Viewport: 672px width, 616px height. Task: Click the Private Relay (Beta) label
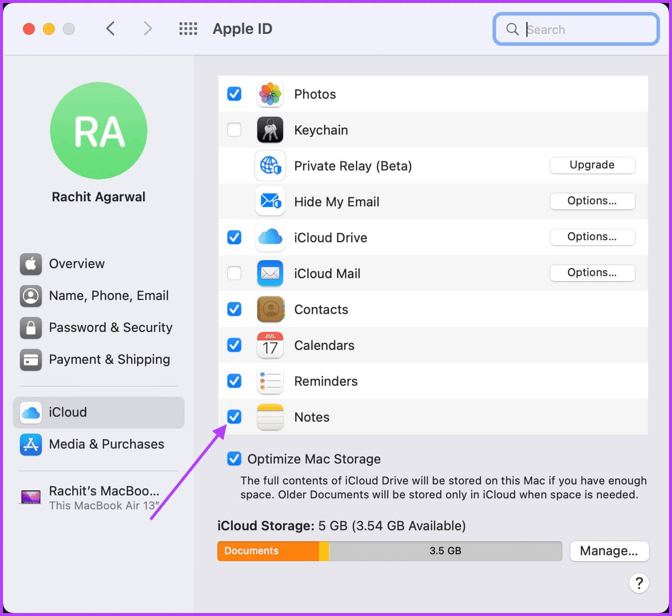pos(353,166)
